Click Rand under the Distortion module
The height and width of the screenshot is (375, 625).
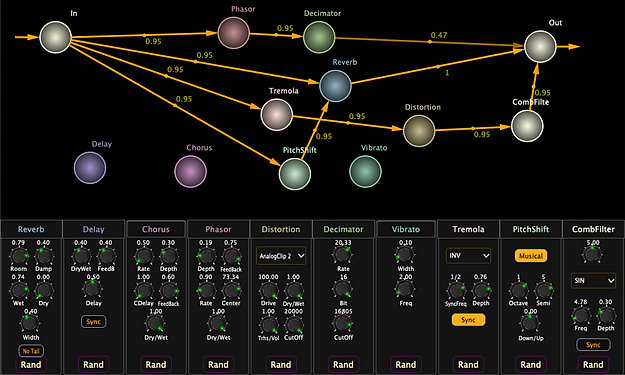click(x=281, y=365)
